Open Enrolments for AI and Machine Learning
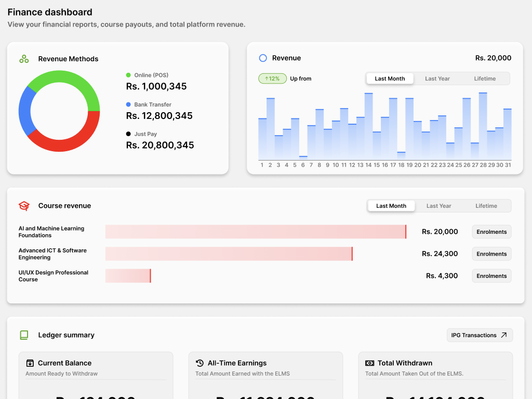Image resolution: width=532 pixels, height=399 pixels. (x=491, y=232)
